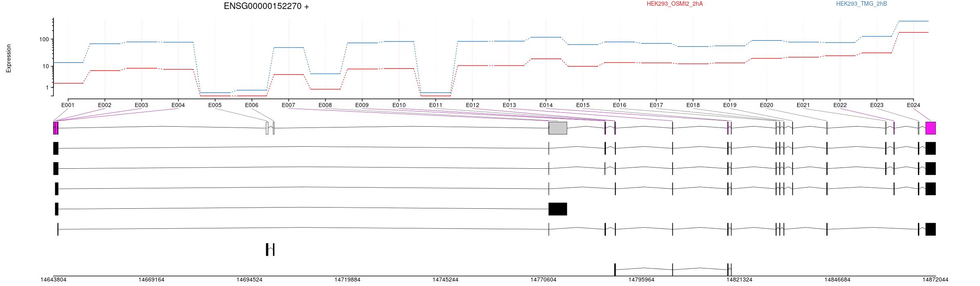The height and width of the screenshot is (286, 980).
Task: Click exon label E006
Action: (252, 105)
